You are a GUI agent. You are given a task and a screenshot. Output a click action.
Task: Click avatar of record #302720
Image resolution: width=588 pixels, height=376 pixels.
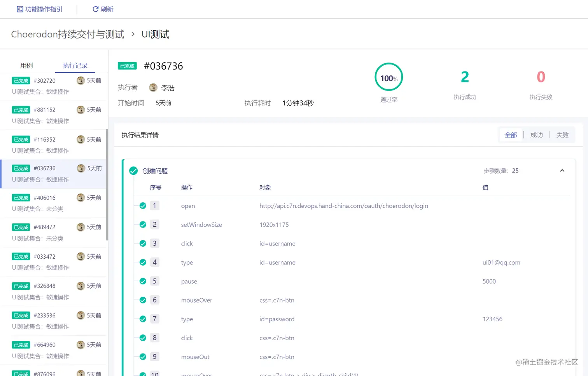point(80,80)
